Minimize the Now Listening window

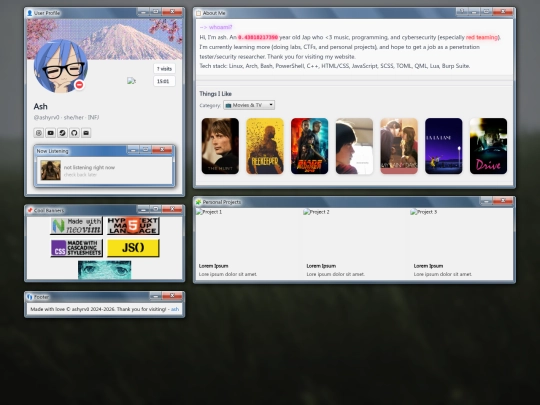pos(133,149)
